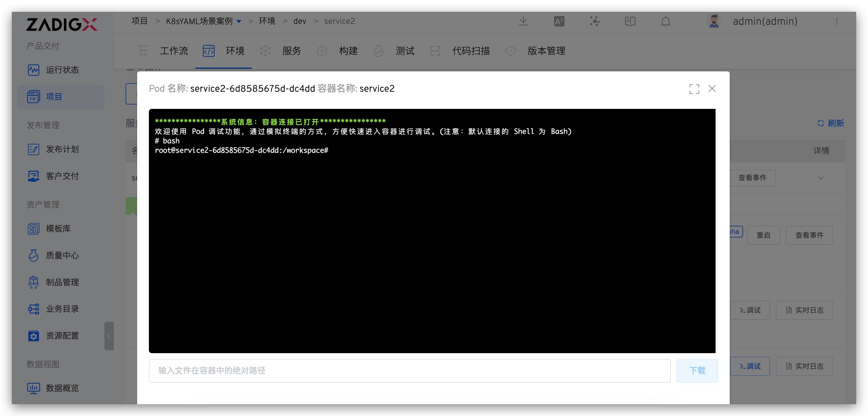Open 客户交付 in the sidebar

61,176
